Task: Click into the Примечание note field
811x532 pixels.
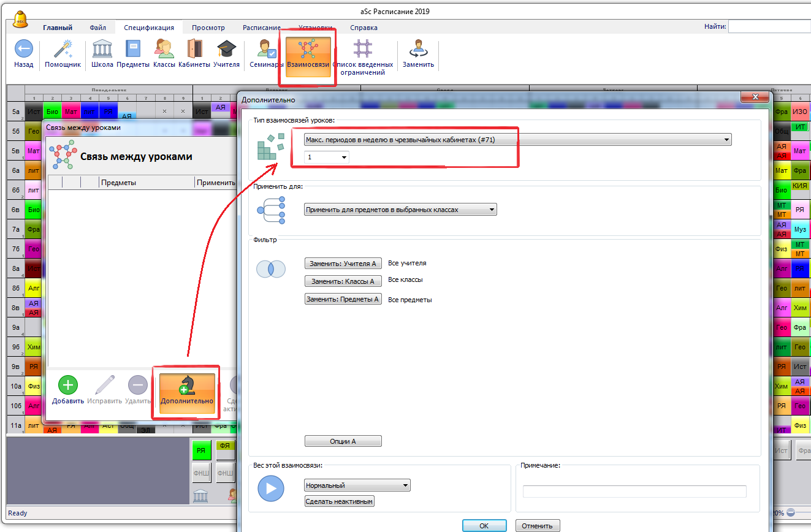Action: [634, 492]
